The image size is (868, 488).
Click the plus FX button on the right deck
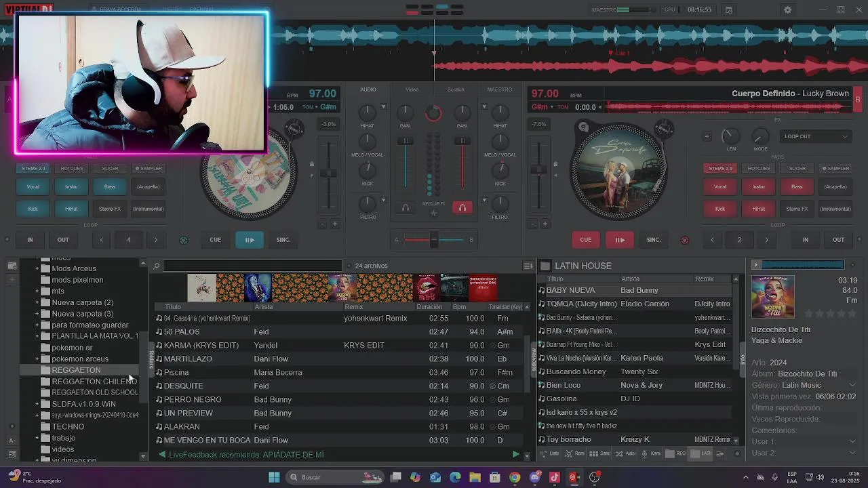pos(707,136)
